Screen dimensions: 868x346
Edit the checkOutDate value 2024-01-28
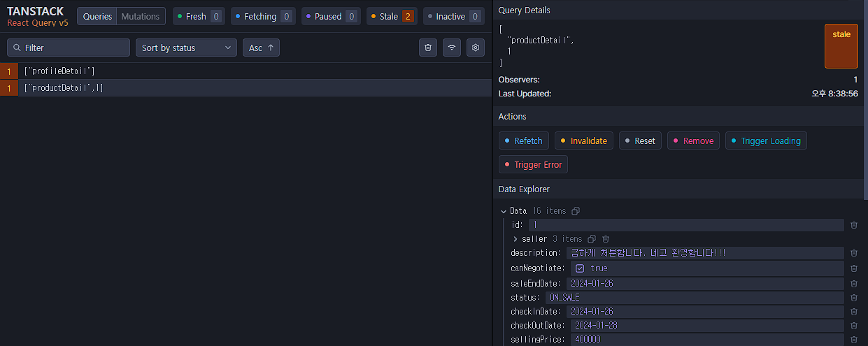pyautogui.click(x=708, y=326)
